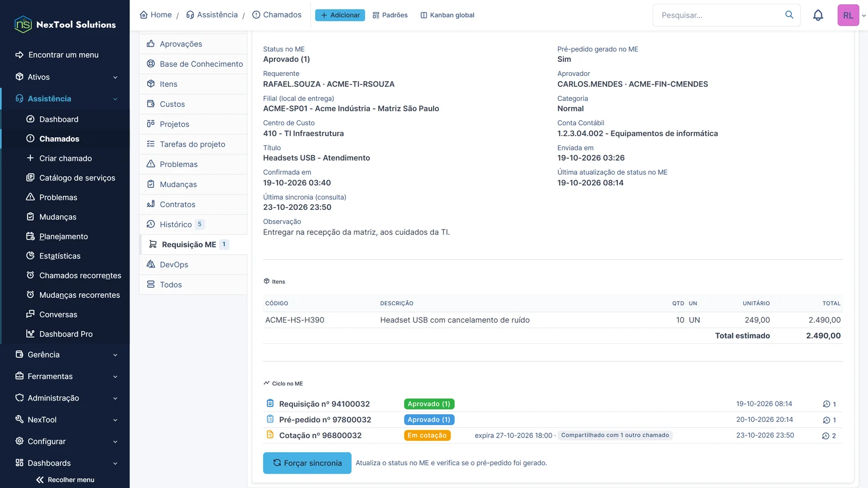Viewport: 868px width, 488px height.
Task: Open the Contratos section
Action: (193, 204)
